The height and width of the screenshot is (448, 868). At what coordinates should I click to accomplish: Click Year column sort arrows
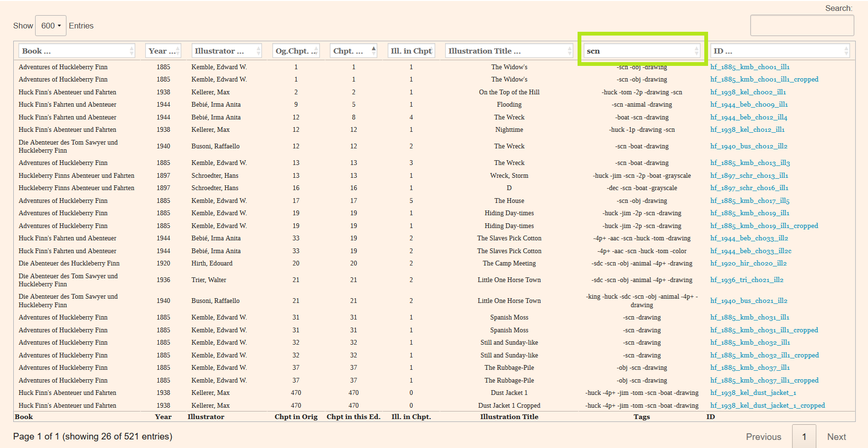click(178, 51)
